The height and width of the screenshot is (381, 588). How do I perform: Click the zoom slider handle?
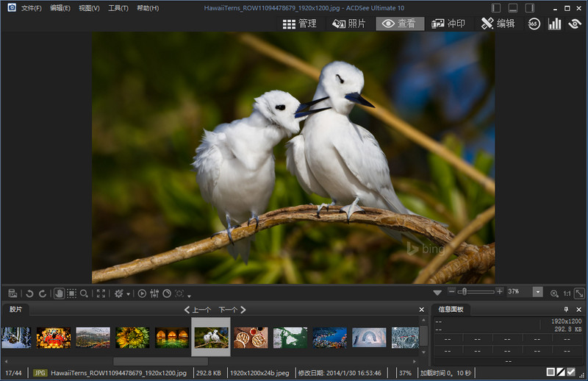click(465, 292)
